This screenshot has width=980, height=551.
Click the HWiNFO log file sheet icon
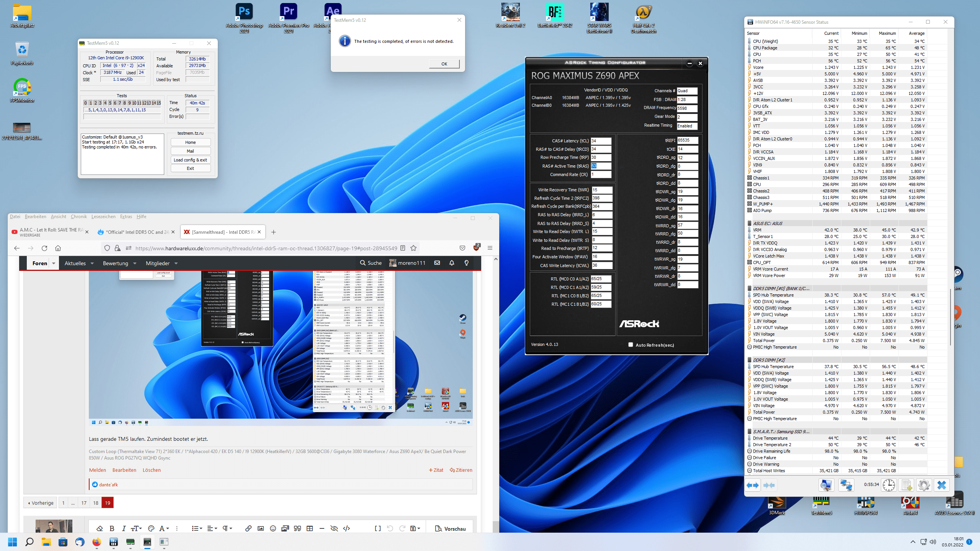pyautogui.click(x=906, y=485)
